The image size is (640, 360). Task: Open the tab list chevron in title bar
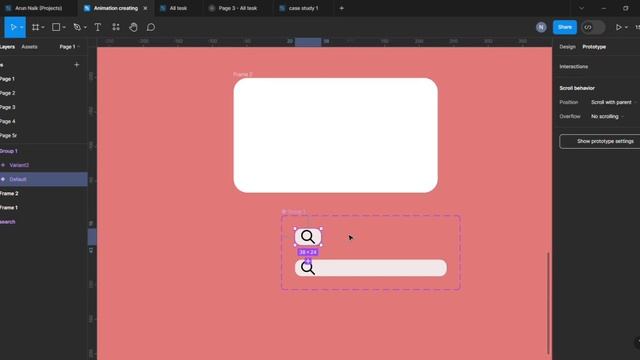[x=581, y=8]
